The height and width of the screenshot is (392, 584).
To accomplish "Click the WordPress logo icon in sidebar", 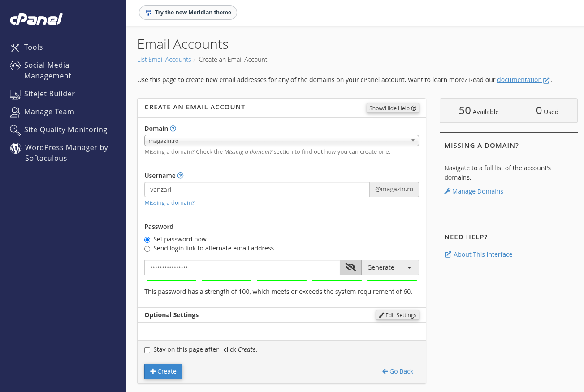I will (16, 148).
